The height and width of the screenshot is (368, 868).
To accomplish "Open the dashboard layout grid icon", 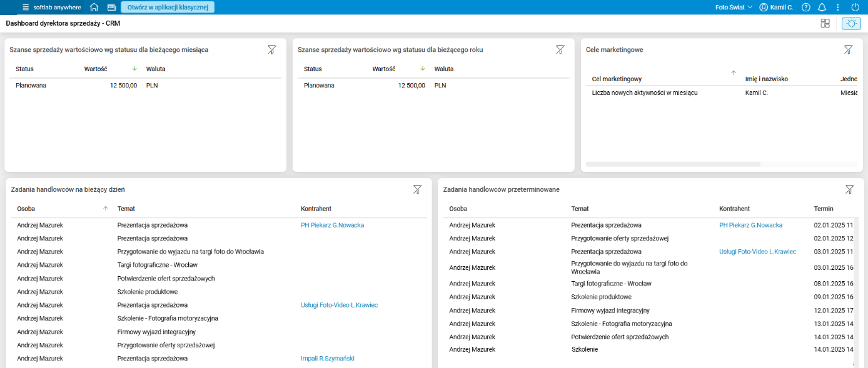I will point(825,23).
